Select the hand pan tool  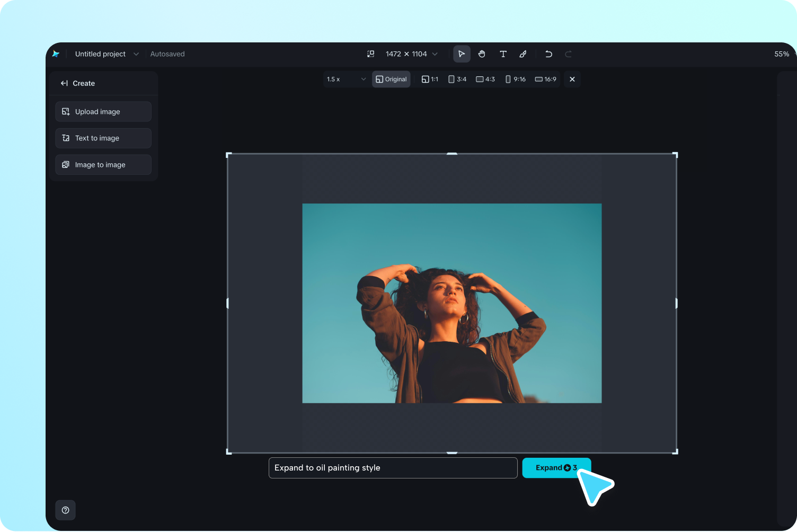pyautogui.click(x=482, y=54)
